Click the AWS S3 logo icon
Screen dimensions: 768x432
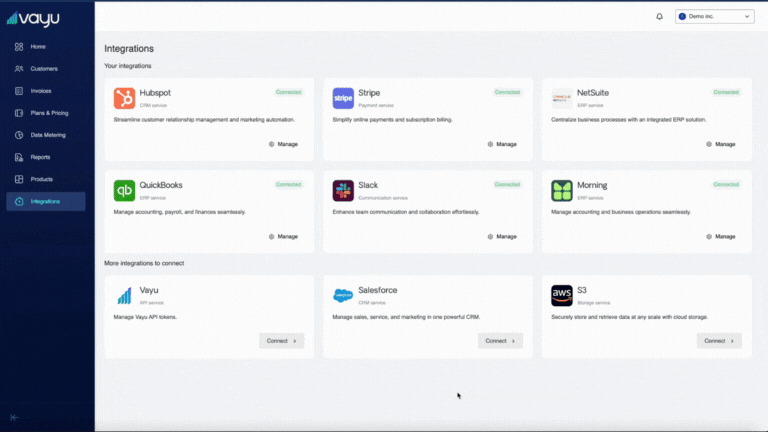click(562, 295)
